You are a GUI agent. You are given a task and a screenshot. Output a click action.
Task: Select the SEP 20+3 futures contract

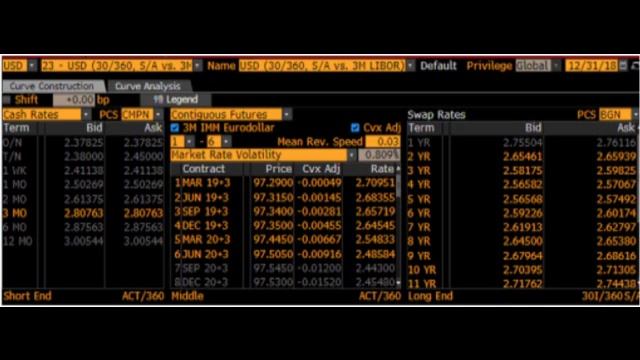coord(205,268)
